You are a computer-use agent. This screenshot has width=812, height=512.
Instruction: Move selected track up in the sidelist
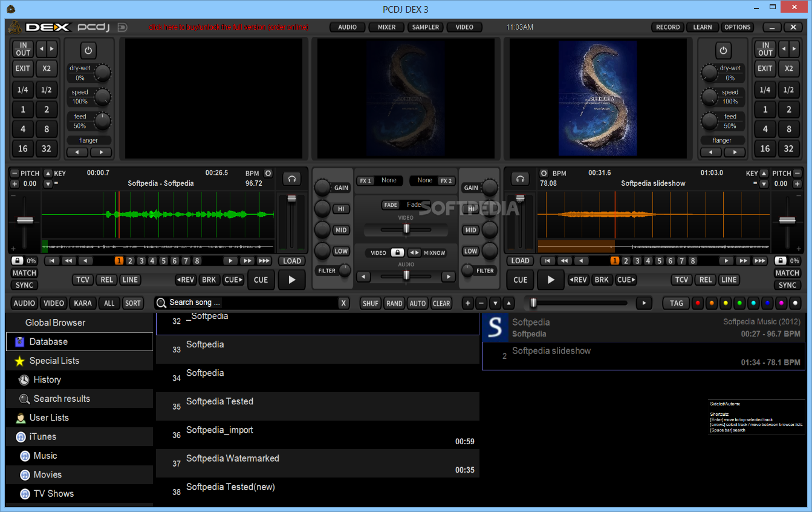point(508,303)
